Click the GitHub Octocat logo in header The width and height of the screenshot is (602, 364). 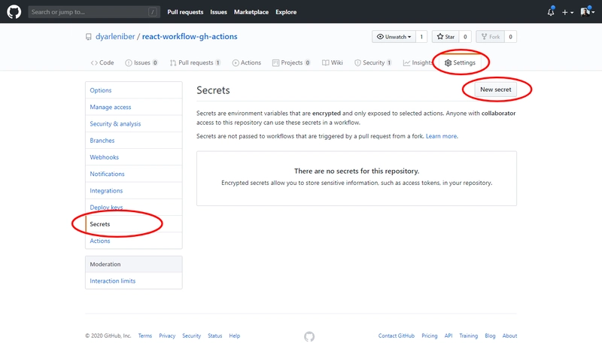pos(14,12)
